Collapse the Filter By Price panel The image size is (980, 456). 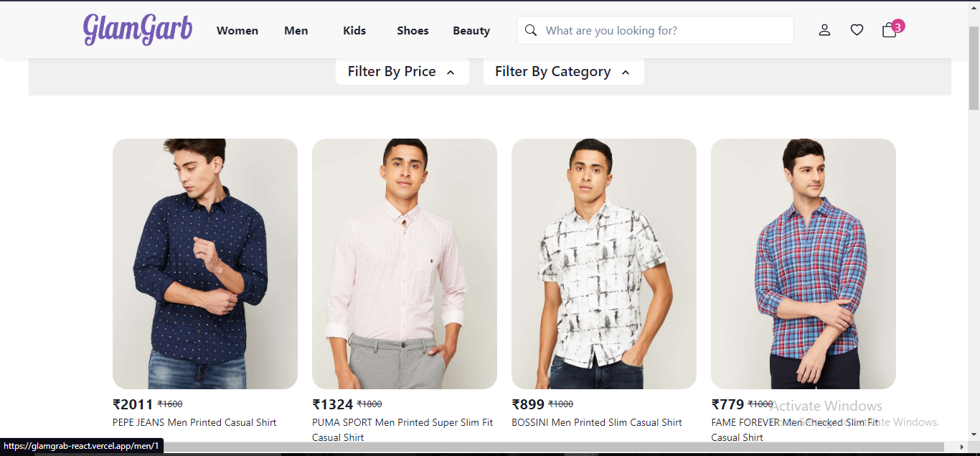click(402, 71)
